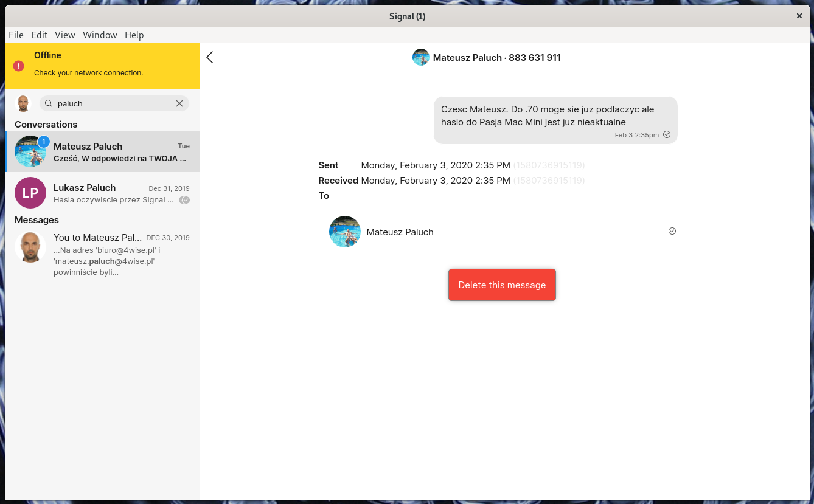Viewport: 814px width, 504px height.
Task: Click the 'Feb 3 2:35pm' timestamp in the bubble
Action: pyautogui.click(x=636, y=135)
